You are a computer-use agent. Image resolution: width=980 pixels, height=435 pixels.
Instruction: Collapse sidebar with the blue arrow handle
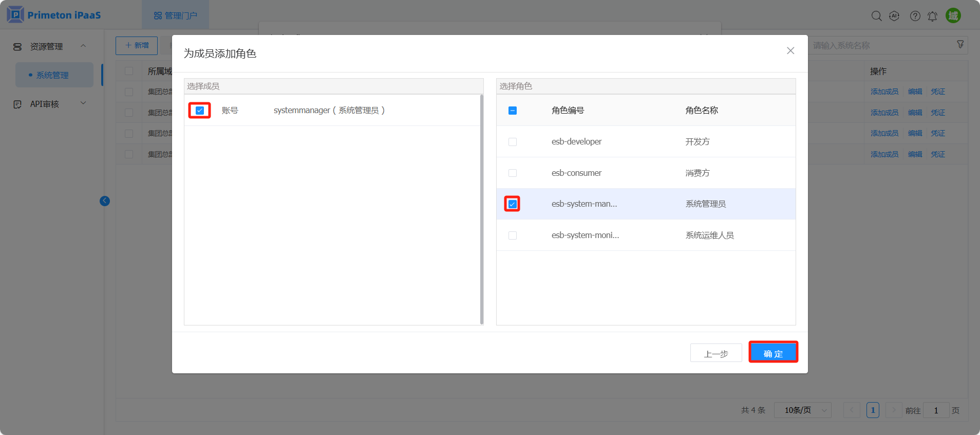point(105,201)
